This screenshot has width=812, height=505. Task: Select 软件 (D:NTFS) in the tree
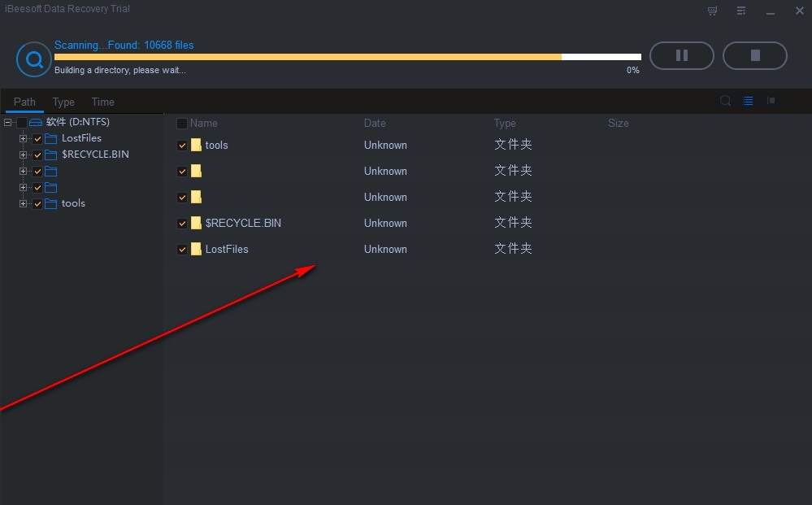78,122
